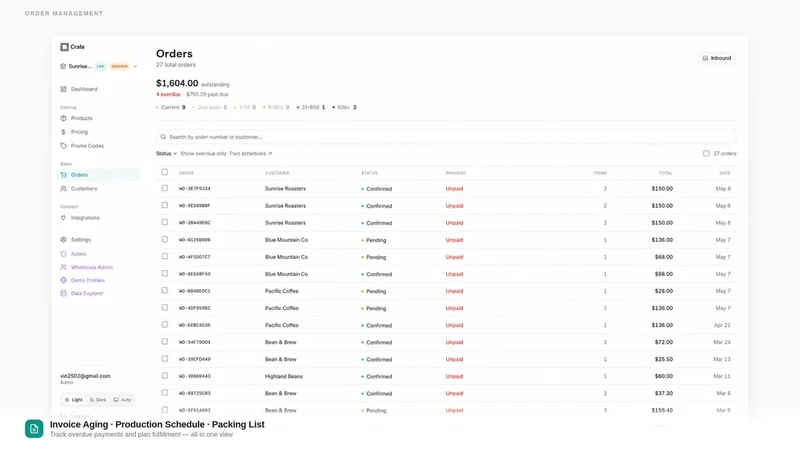Click the Admin shield icon

pos(63,254)
